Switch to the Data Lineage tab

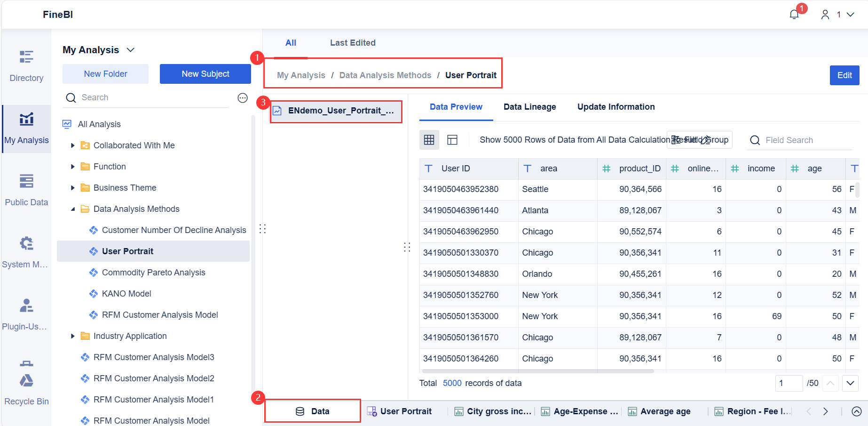point(529,107)
